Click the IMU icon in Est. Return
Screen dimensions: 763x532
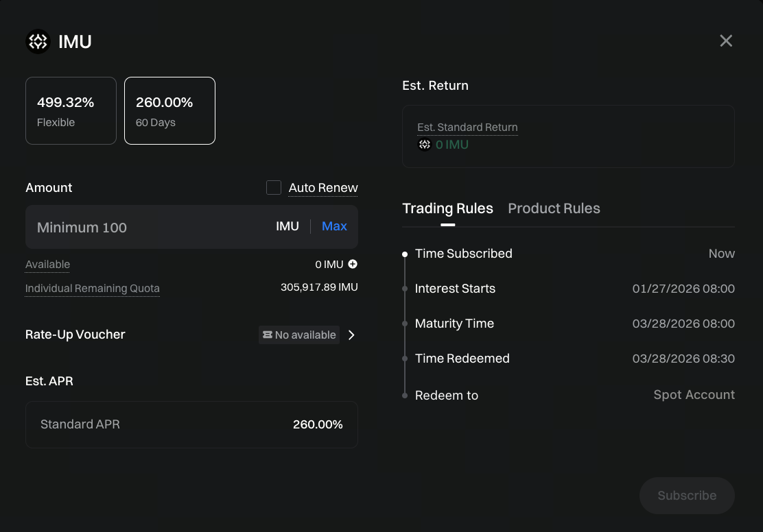(x=425, y=145)
